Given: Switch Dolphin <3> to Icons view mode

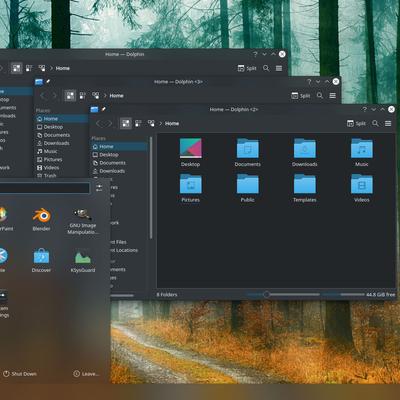Looking at the screenshot, I should (70, 96).
